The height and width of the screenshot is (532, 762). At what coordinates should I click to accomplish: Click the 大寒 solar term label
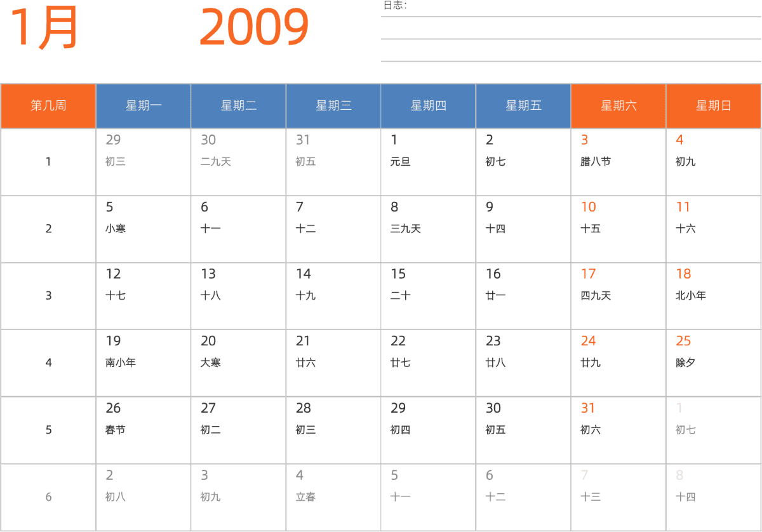click(x=211, y=363)
